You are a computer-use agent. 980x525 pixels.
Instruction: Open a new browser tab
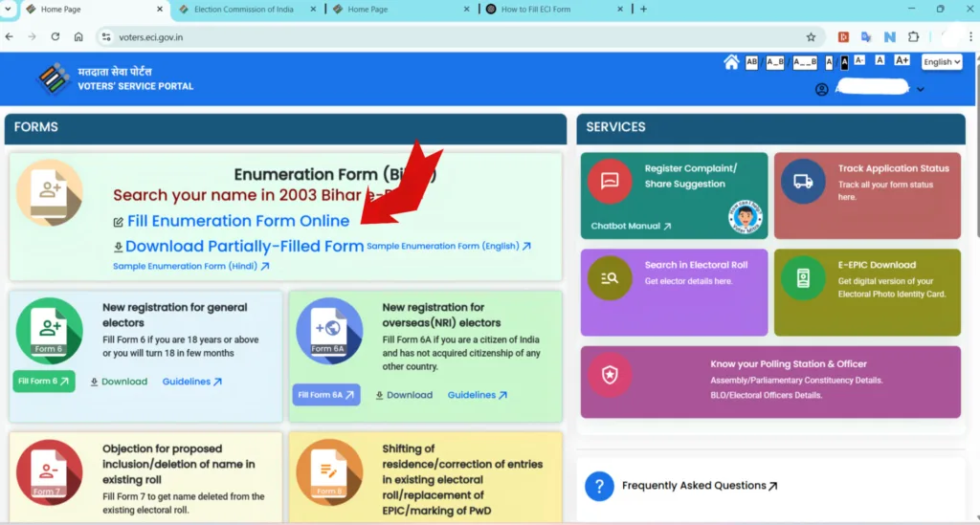coord(643,10)
